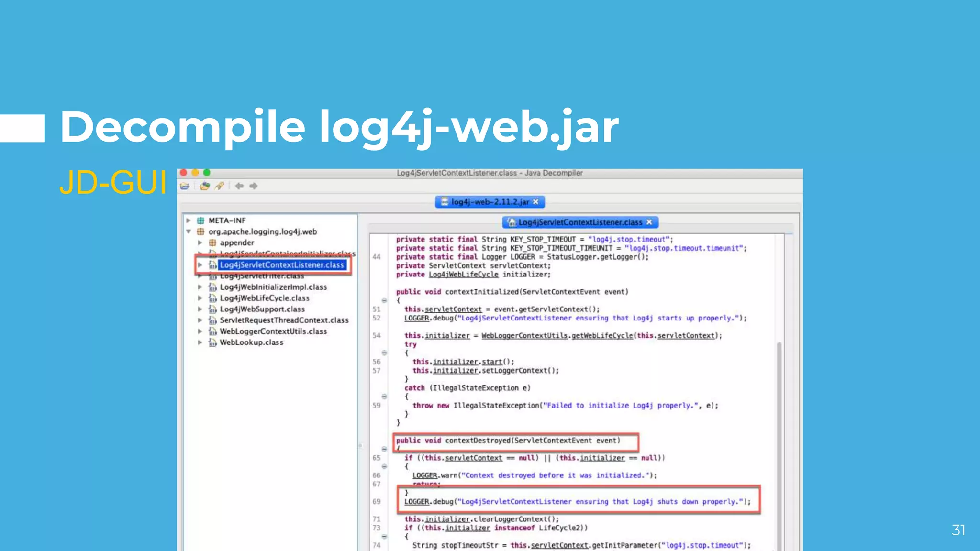
Task: Click the LOGGER link on line 52
Action: [x=416, y=318]
